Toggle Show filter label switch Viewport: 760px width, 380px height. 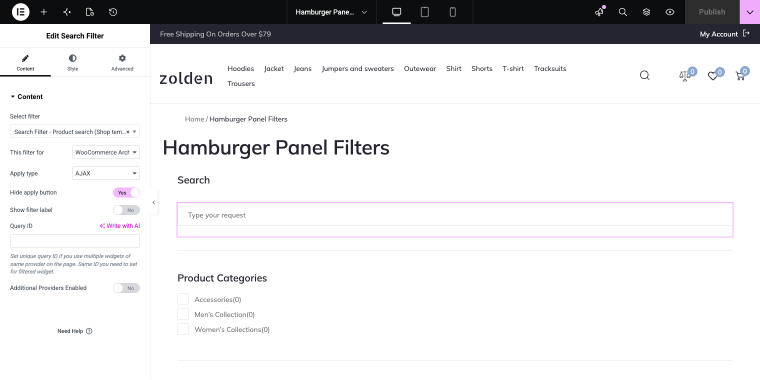(127, 210)
